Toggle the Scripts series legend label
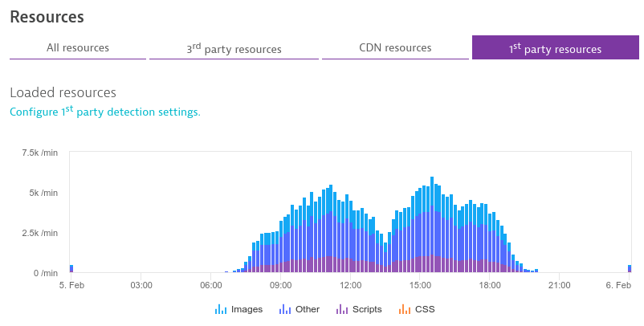 point(367,309)
